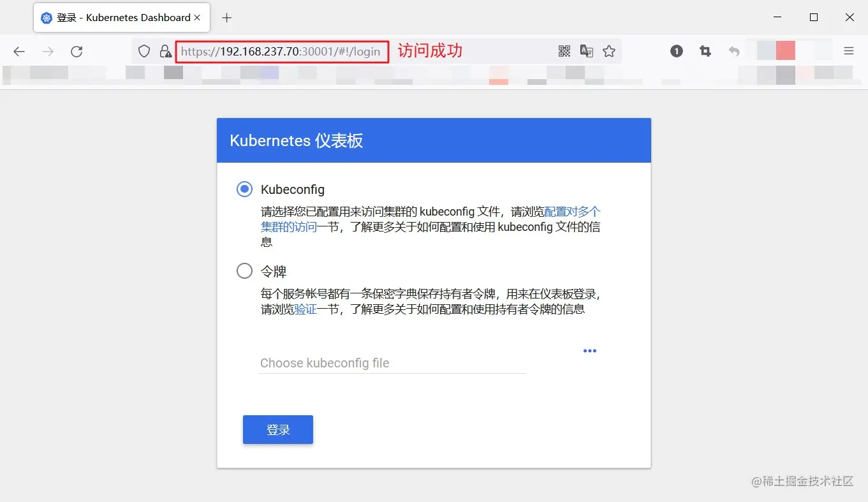
Task: Bookmark this page with the star icon
Action: point(609,52)
